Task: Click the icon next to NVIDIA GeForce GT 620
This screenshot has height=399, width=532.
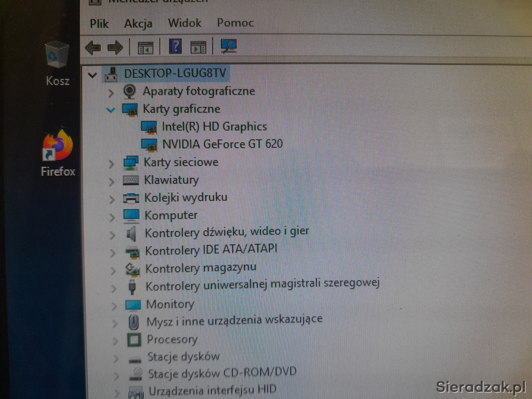Action: pyautogui.click(x=149, y=145)
